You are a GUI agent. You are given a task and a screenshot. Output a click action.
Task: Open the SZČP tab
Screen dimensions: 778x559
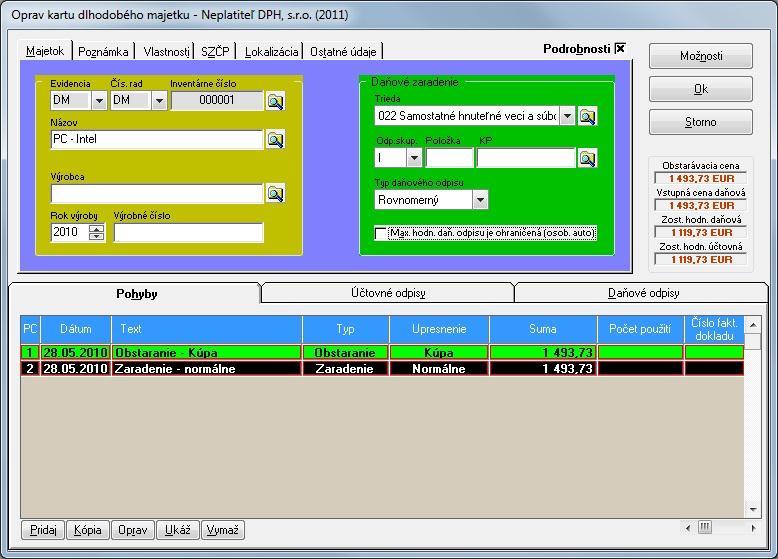click(215, 52)
